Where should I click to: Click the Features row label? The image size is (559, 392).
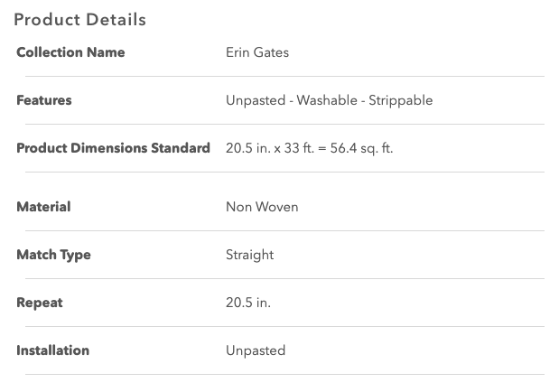click(44, 100)
